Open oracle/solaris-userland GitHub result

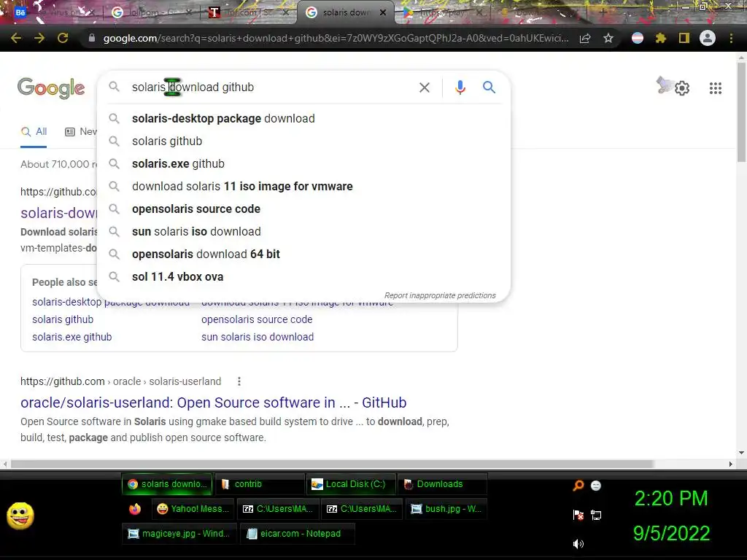pos(214,402)
